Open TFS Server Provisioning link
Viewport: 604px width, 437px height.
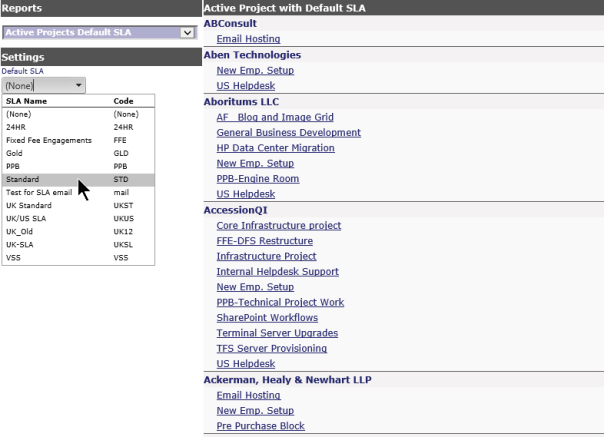tap(272, 349)
